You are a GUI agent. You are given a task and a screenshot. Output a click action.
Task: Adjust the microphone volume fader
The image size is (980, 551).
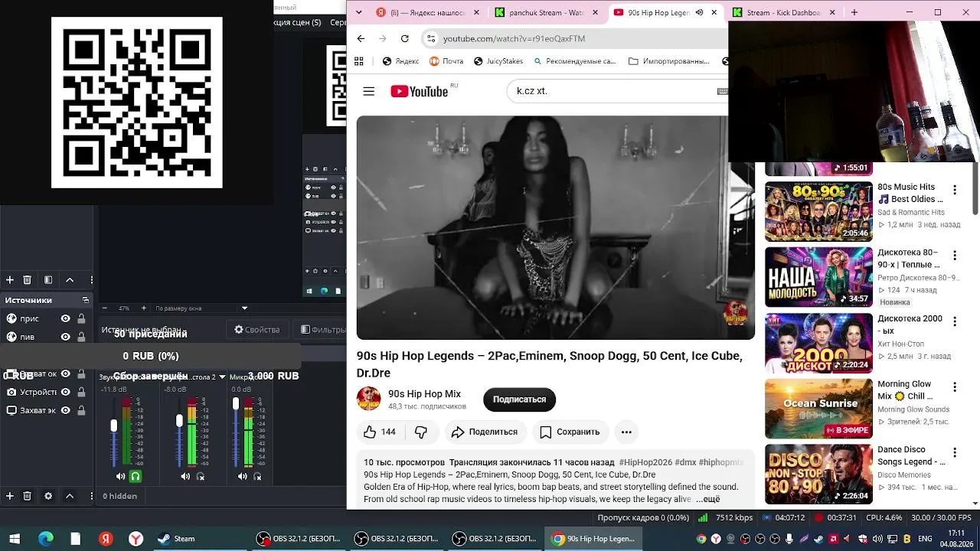pos(236,403)
